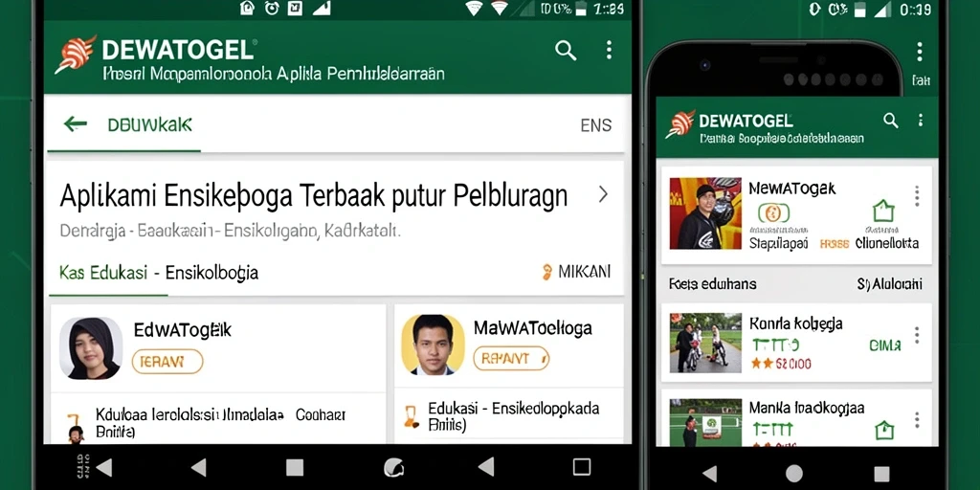The image size is (980, 490).
Task: Open more options for Manka lpadkogjaa card
Action: (x=917, y=419)
